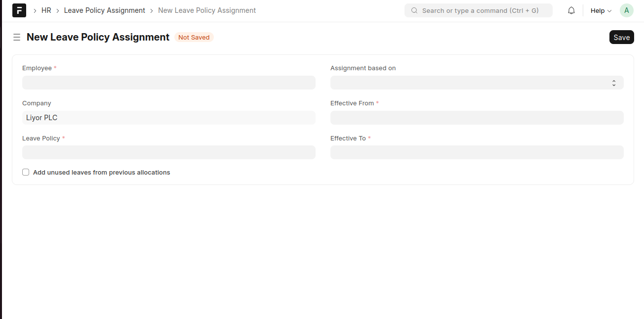The image size is (644, 319).
Task: Click the New Leave Policy Assignment title
Action: 98,37
